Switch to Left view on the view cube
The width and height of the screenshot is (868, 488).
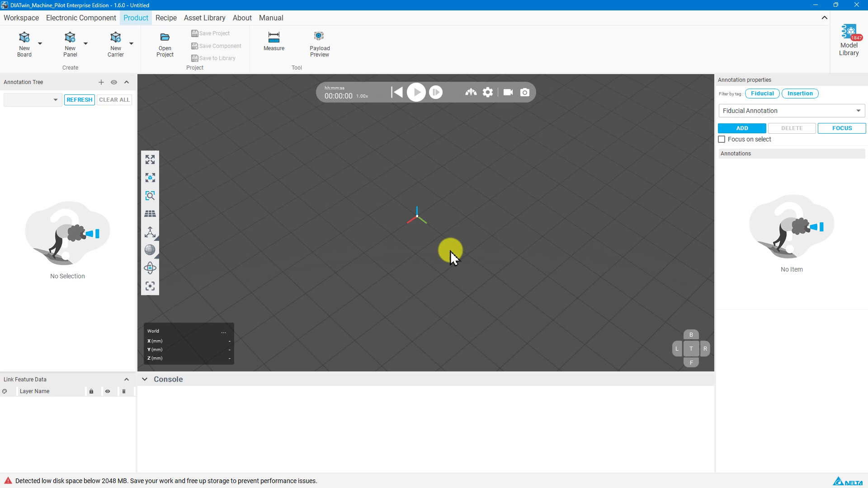(x=677, y=349)
